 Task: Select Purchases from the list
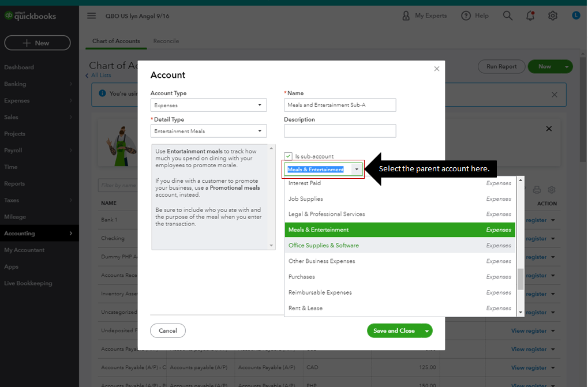[400, 277]
